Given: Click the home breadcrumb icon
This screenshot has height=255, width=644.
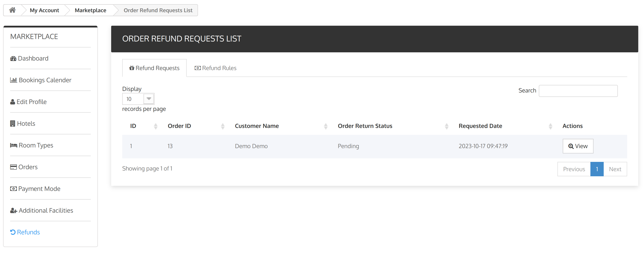Looking at the screenshot, I should [12, 10].
